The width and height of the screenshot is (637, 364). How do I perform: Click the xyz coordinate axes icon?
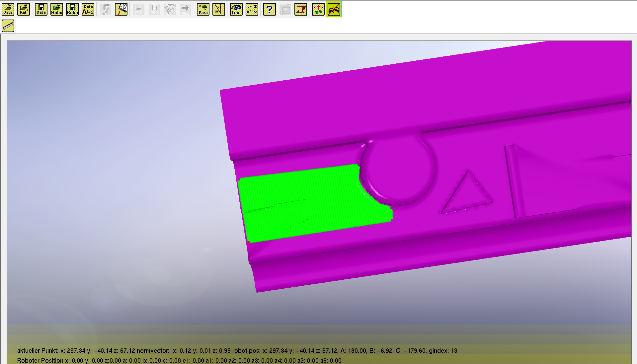(x=252, y=9)
